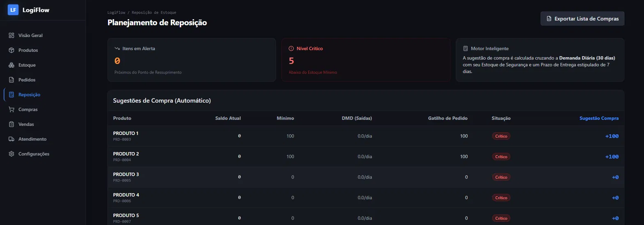
Task: Click the Atendimento truck icon
Action: click(11, 139)
